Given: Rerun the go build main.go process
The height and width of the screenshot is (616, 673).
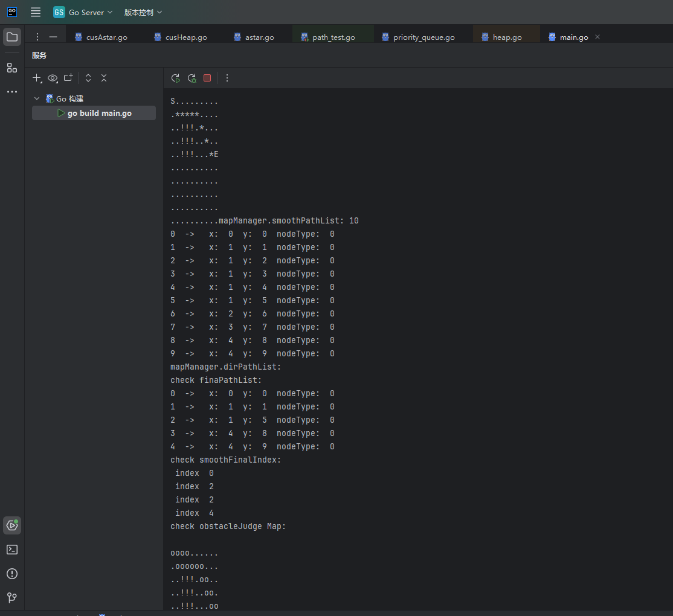Looking at the screenshot, I should pyautogui.click(x=176, y=78).
